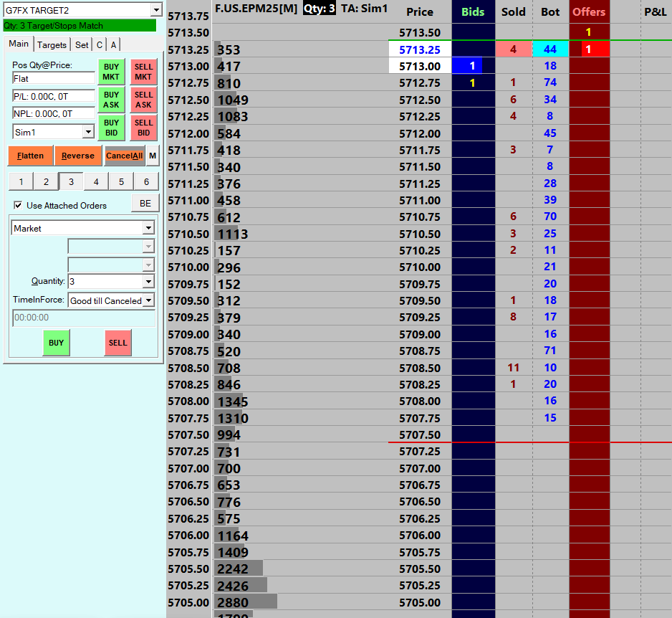Viewport: 672px width, 618px height.
Task: Click the Qty: 3 label in header
Action: point(320,8)
